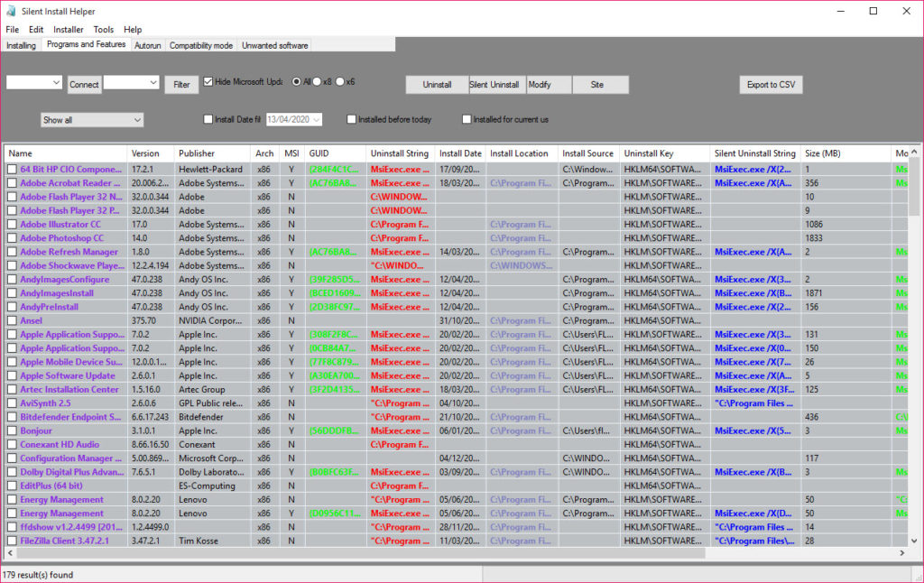
Task: Click the Filter button
Action: coord(181,84)
